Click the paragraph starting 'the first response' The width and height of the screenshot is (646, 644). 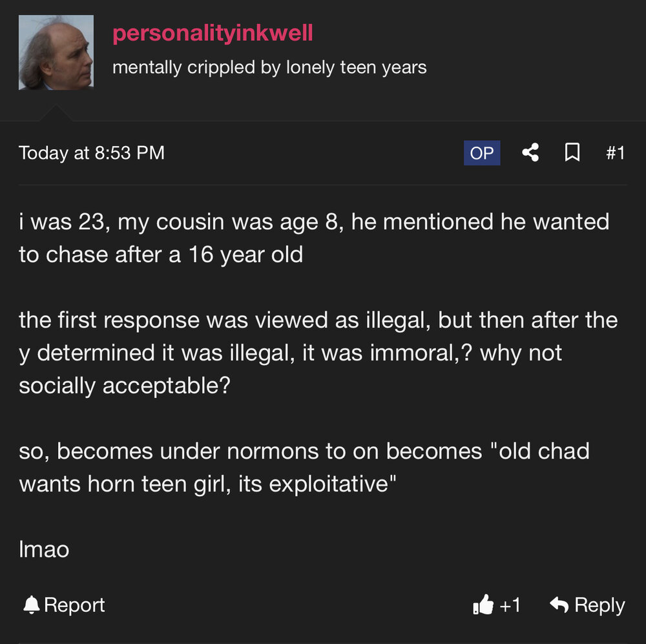point(318,353)
